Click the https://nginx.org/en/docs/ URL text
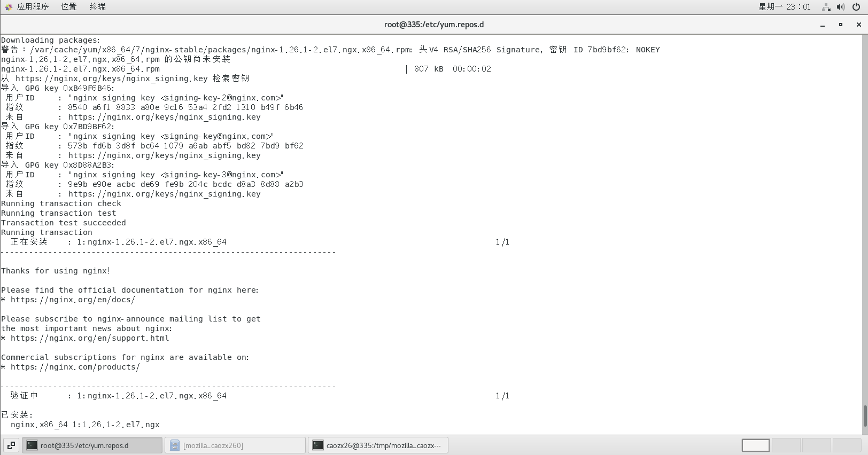Screen dimensions: 868x455 73,300
